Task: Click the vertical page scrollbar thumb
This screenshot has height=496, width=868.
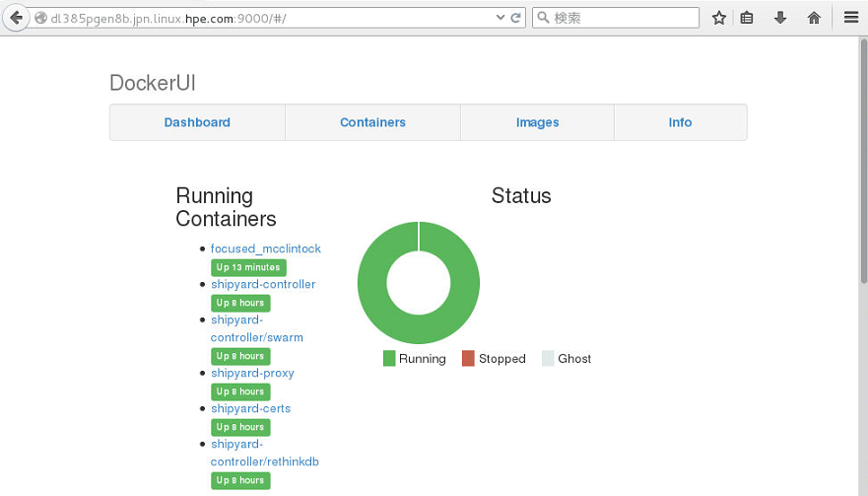Action: click(863, 161)
